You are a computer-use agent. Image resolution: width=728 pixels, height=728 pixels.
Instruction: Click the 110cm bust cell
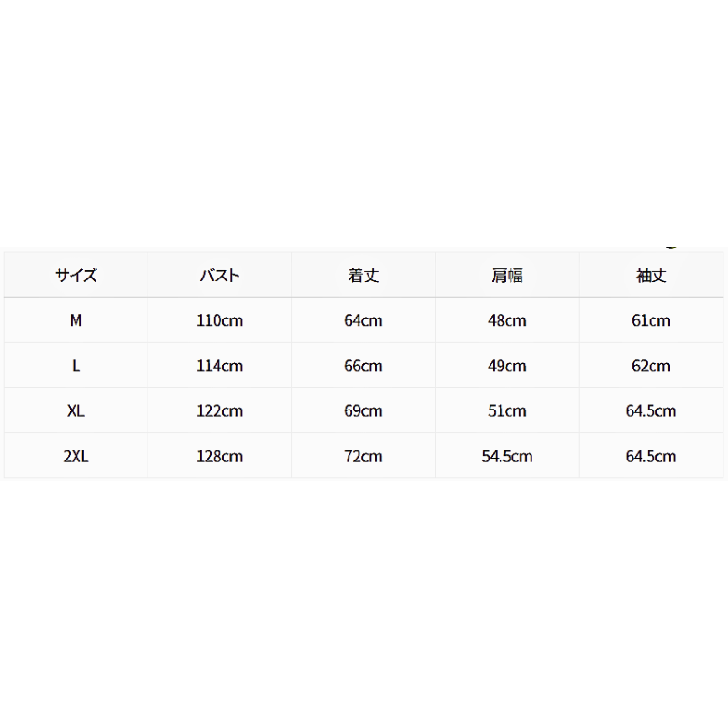click(x=219, y=320)
